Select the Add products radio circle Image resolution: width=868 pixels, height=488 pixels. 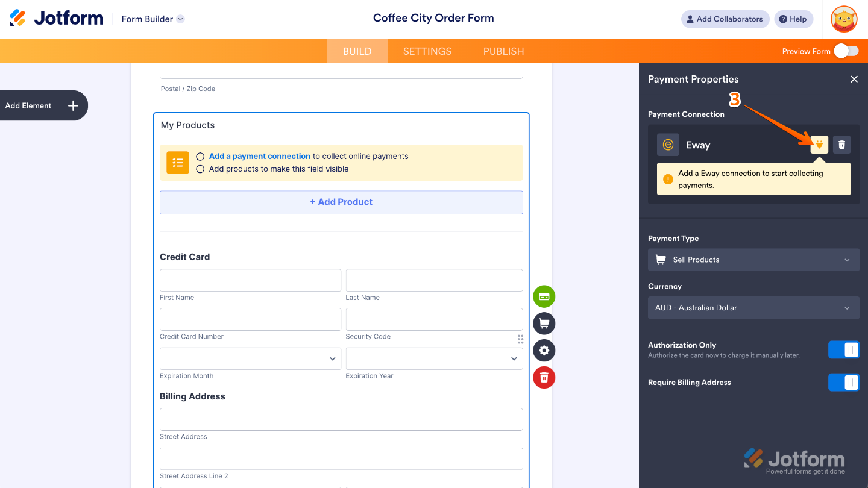[200, 169]
